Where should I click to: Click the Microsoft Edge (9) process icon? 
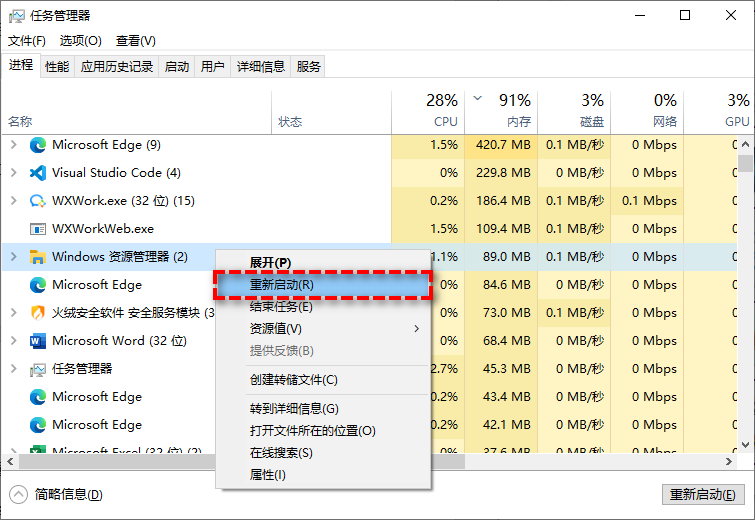click(38, 145)
